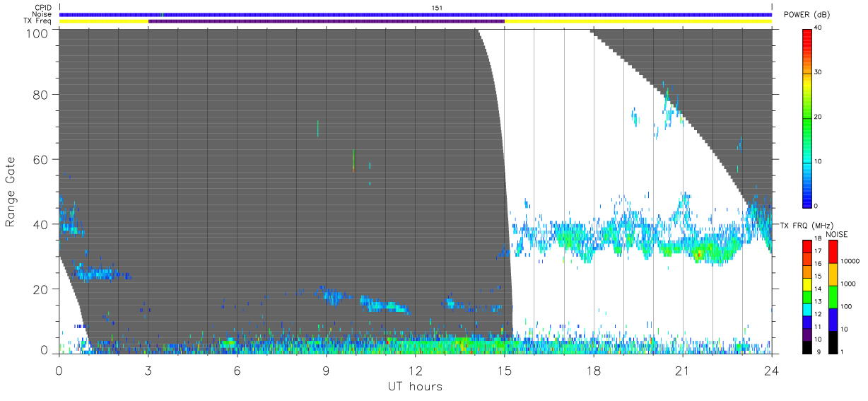Click the purple segment of TX Freq strip
The image size is (868, 401).
(x=327, y=21)
